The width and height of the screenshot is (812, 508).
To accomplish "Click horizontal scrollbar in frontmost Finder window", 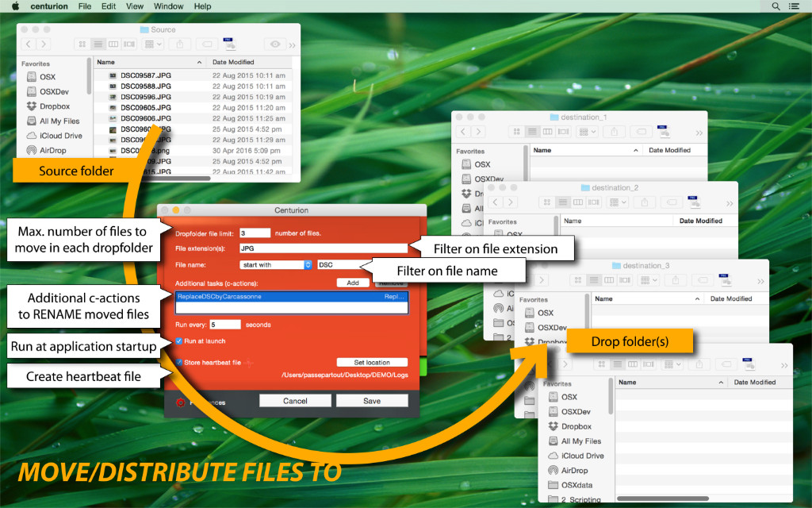I will [x=662, y=498].
